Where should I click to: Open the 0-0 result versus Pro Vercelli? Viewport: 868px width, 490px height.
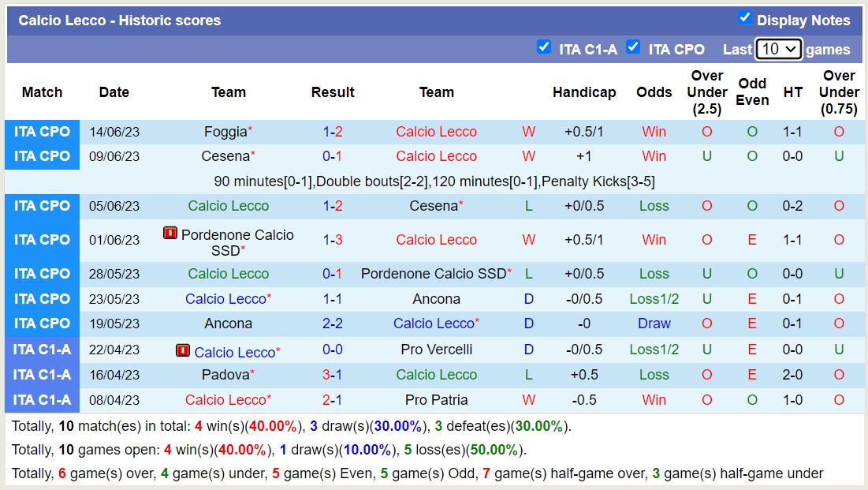tap(333, 350)
